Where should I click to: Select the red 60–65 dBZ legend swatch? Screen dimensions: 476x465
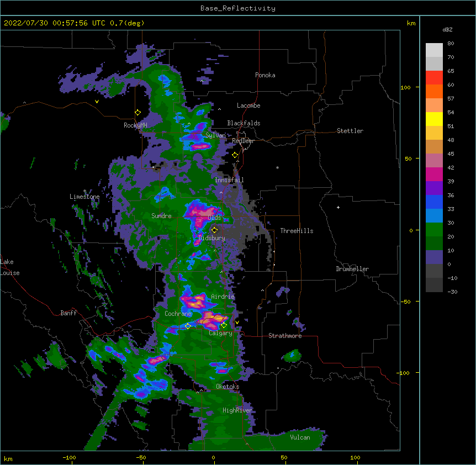(x=434, y=78)
